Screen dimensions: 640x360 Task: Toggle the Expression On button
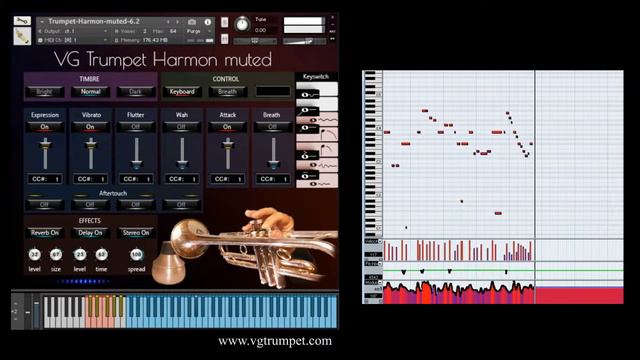pos(44,127)
